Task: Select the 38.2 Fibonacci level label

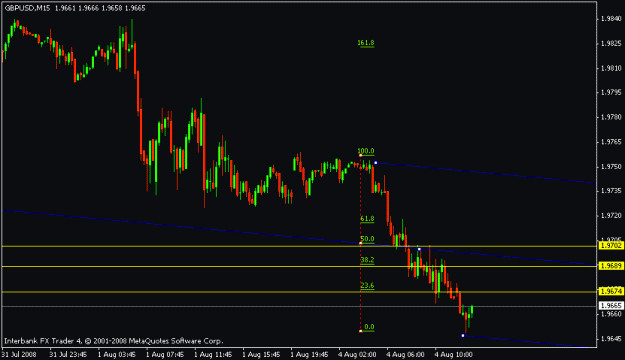Action: pyautogui.click(x=367, y=260)
